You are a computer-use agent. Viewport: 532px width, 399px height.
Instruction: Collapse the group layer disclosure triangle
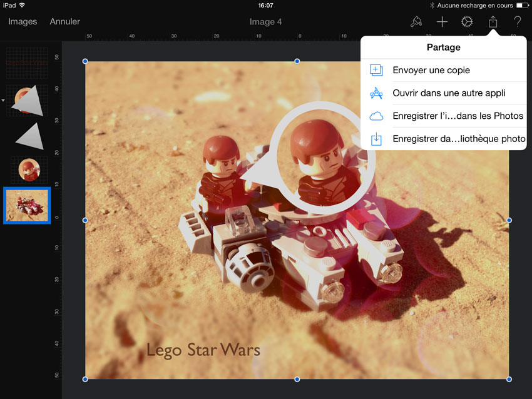[x=3, y=101]
